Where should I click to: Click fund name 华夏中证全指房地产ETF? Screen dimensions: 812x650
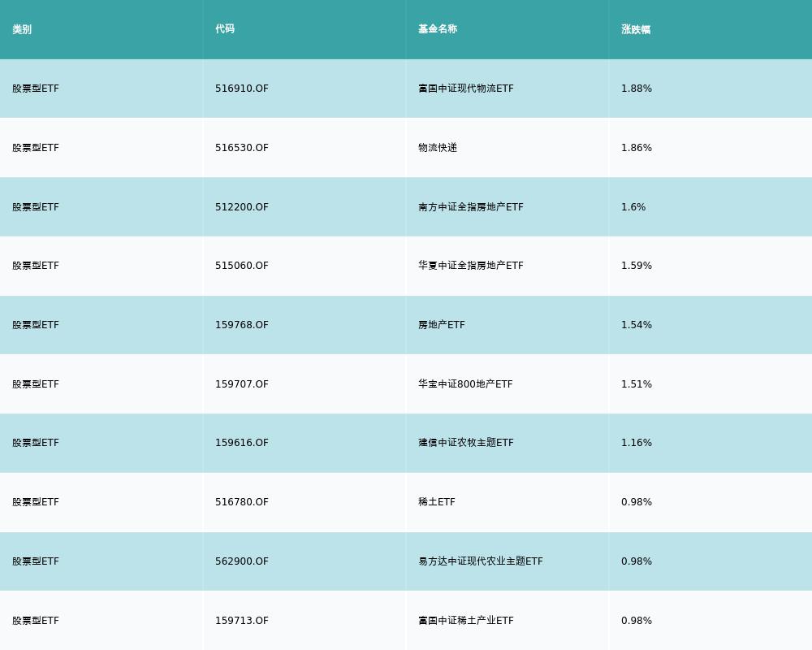coord(471,266)
